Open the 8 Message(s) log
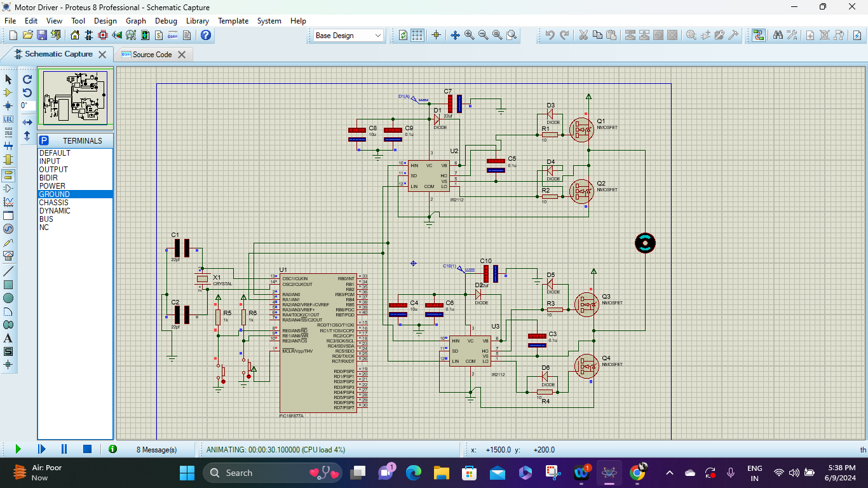 [x=156, y=450]
